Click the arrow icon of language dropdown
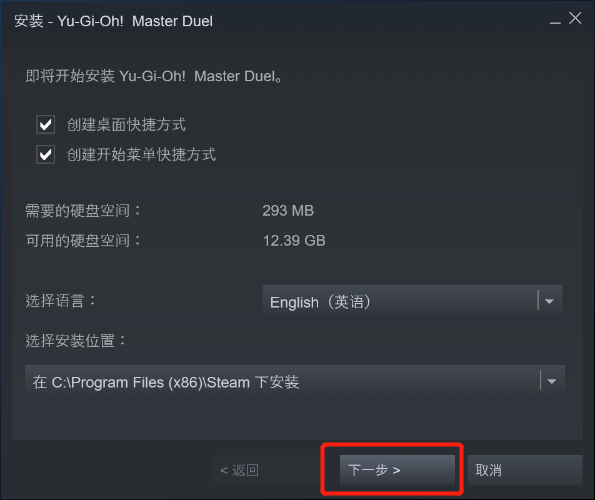595x500 pixels. click(549, 302)
